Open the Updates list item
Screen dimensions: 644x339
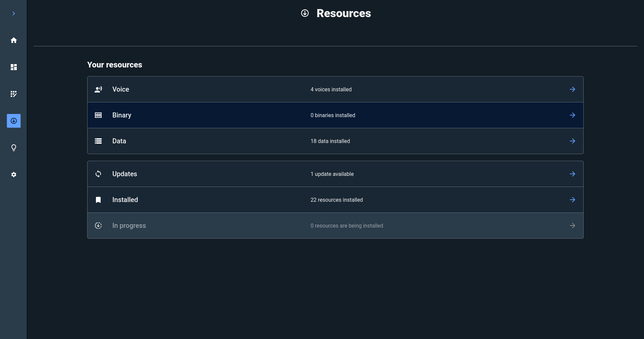pos(124,174)
